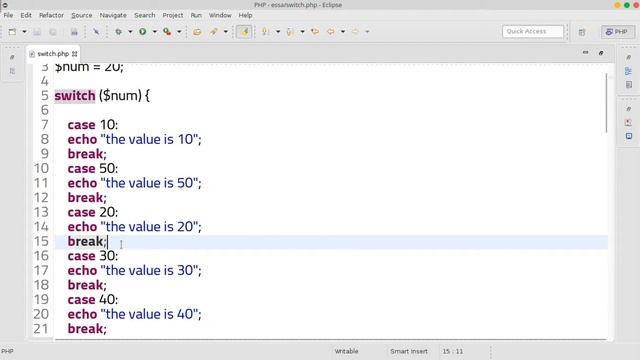640x360 pixels.
Task: Expand the Debug configurations dropdown
Action: coord(130,31)
